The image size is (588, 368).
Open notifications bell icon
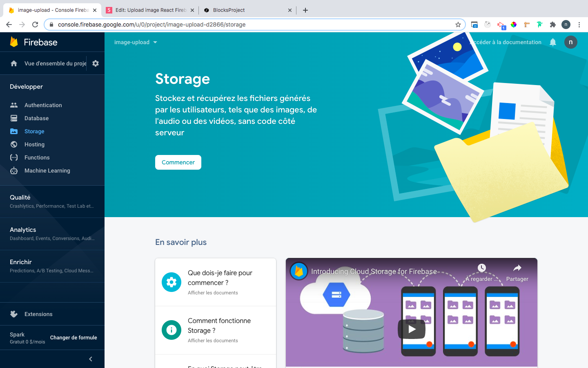(x=553, y=42)
